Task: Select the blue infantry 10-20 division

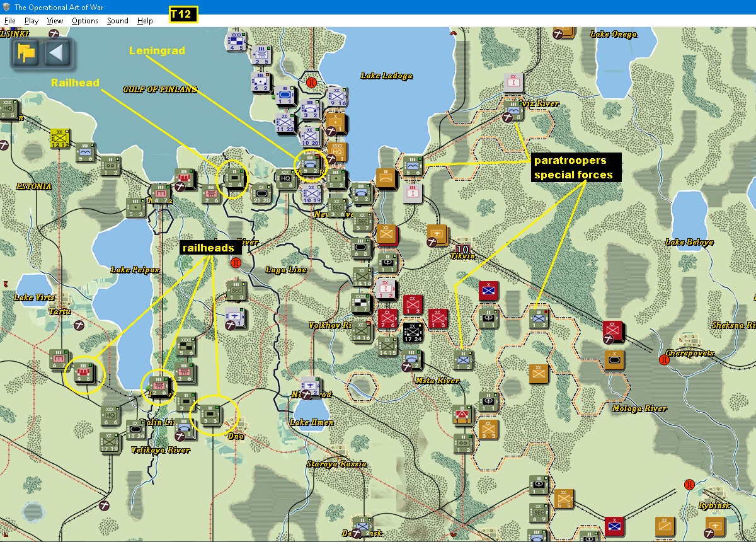Action: point(311,137)
